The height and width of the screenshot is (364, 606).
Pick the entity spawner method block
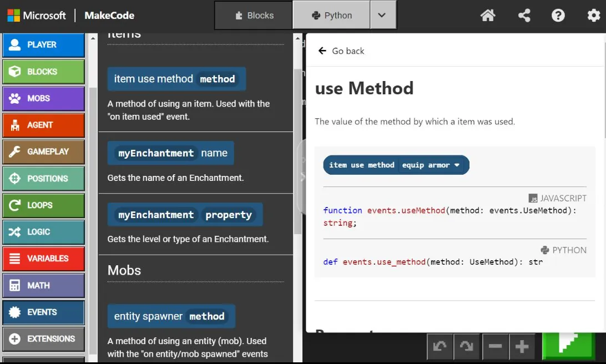click(148, 316)
